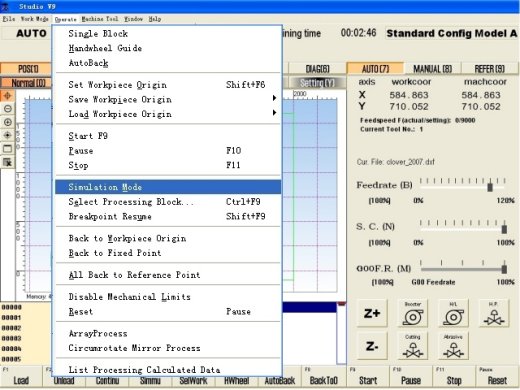520x390 pixels.
Task: Click the zoom in magnifier icon
Action: (x=7, y=122)
